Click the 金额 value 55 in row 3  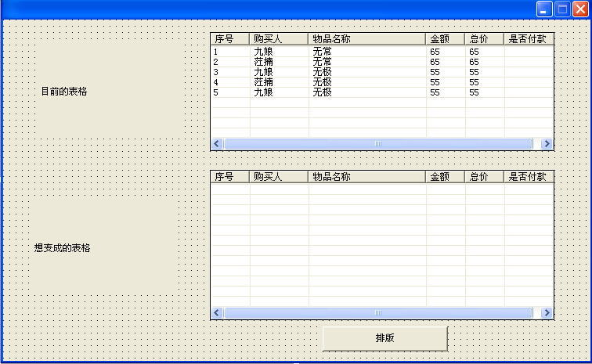point(435,72)
